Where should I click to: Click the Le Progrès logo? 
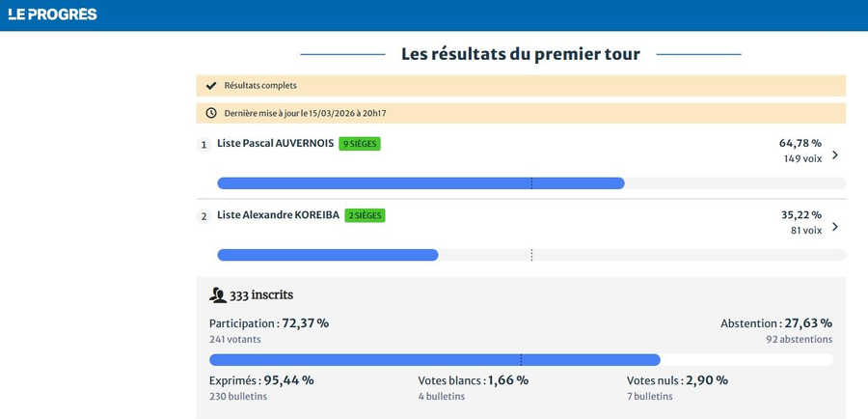52,14
